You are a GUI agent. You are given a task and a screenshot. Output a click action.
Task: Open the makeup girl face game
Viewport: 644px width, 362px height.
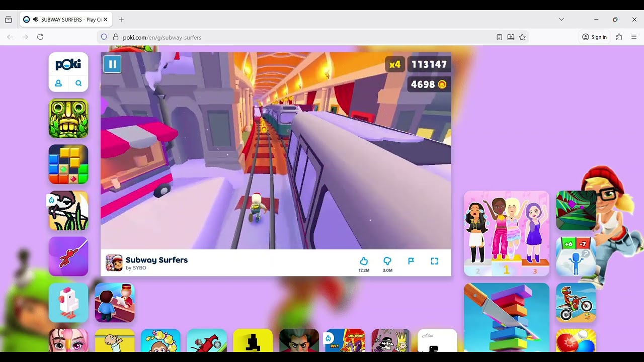tap(68, 341)
